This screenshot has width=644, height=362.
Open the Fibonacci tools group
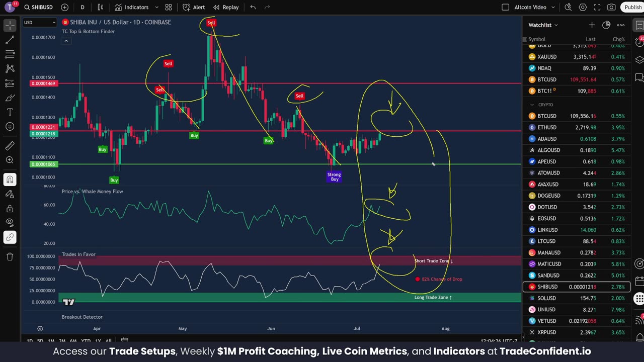(x=10, y=54)
